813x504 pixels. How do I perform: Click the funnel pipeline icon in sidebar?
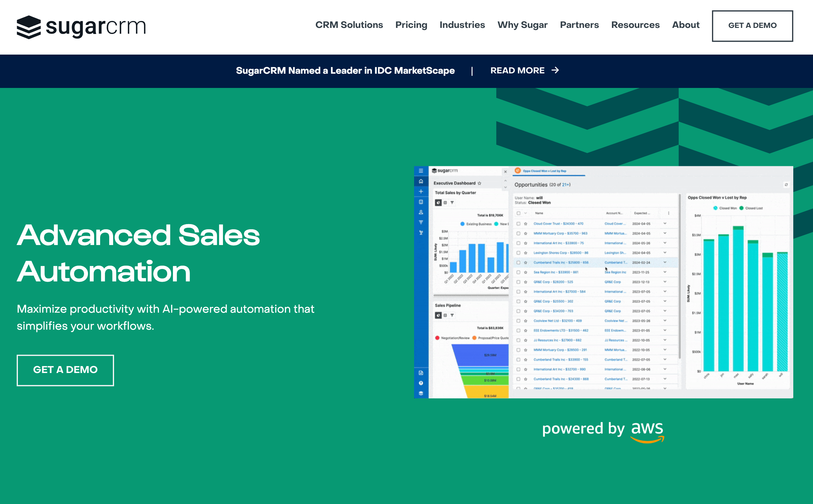coord(421,222)
